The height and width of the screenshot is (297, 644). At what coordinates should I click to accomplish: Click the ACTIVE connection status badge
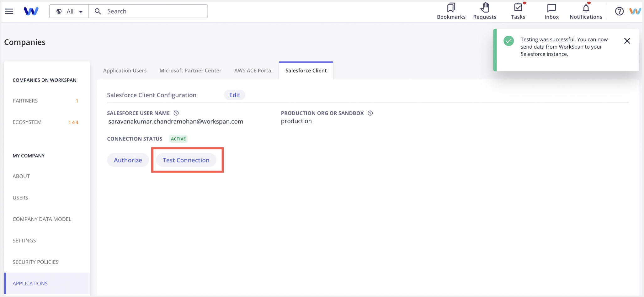click(x=178, y=139)
